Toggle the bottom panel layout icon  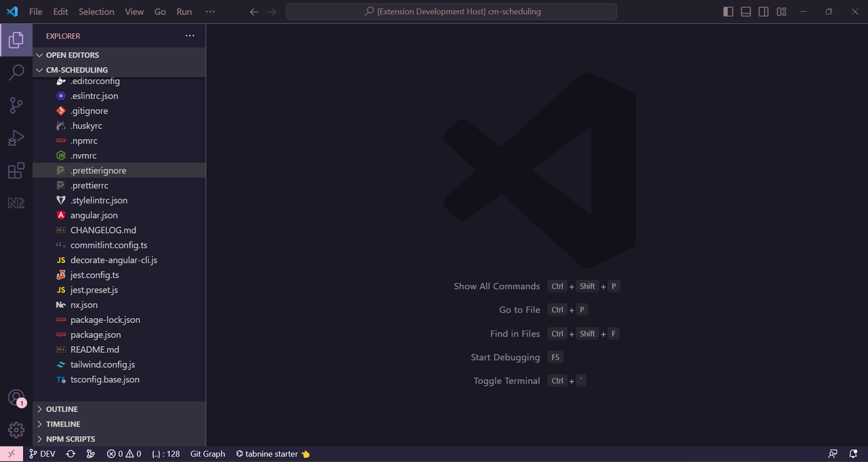(x=746, y=12)
